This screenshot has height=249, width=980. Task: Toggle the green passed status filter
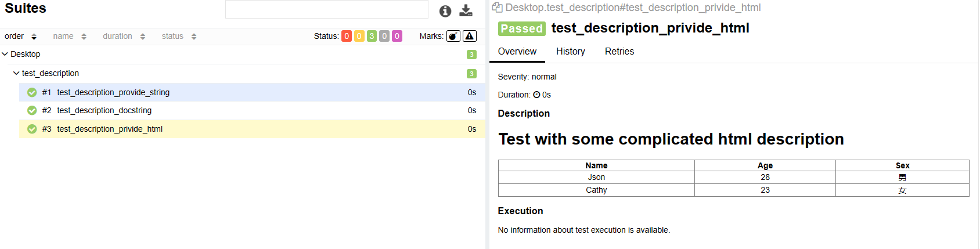(372, 36)
